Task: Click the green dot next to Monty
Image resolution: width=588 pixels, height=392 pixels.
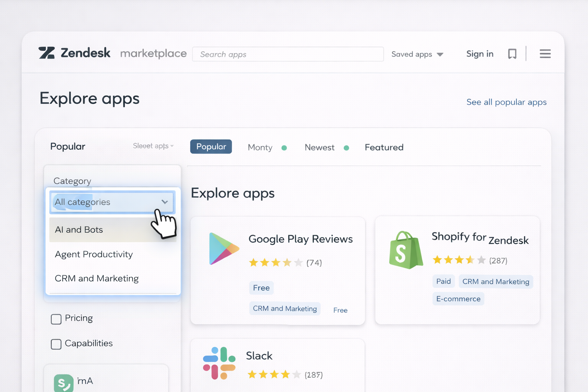Action: pos(284,148)
